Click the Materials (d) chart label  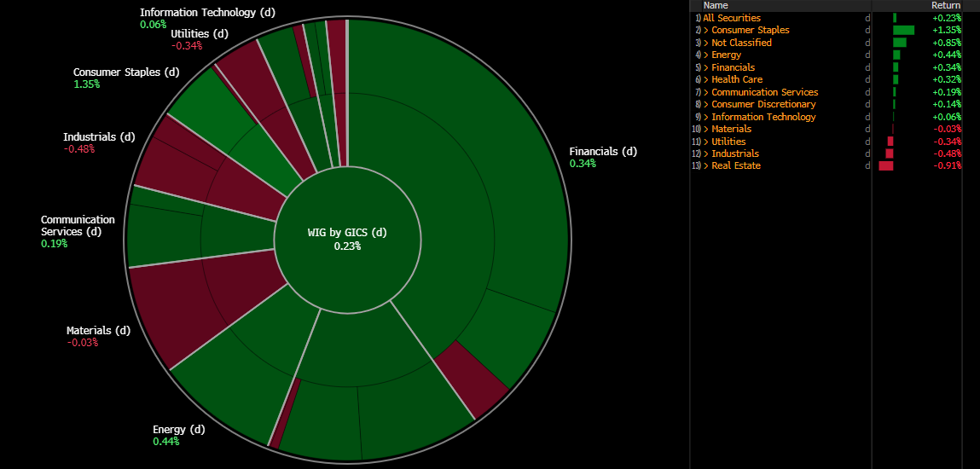98,330
